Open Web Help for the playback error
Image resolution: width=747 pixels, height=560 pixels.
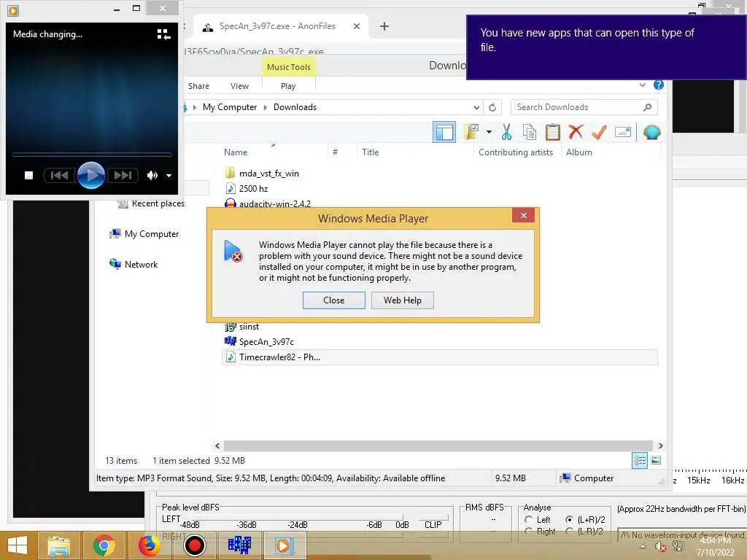click(x=403, y=300)
